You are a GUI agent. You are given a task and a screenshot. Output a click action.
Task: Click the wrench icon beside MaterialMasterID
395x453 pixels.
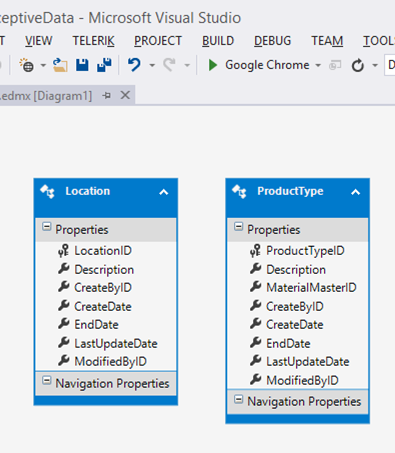tap(256, 287)
